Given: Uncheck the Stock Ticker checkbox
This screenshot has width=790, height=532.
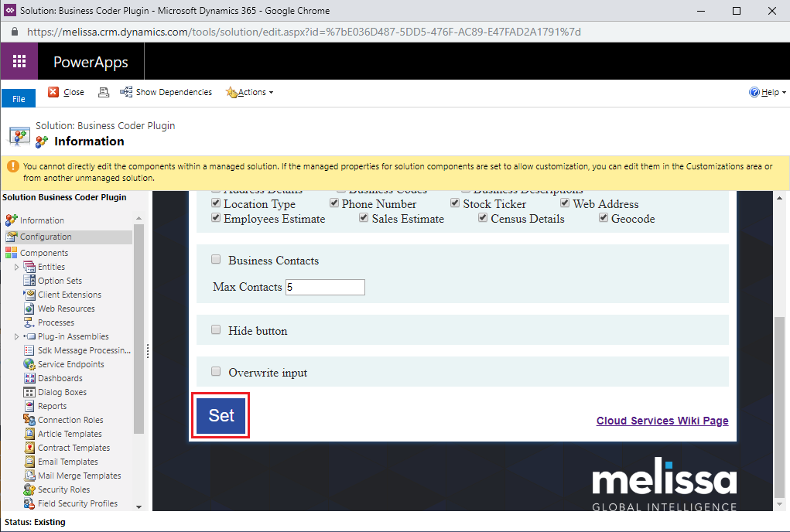Looking at the screenshot, I should coord(456,203).
